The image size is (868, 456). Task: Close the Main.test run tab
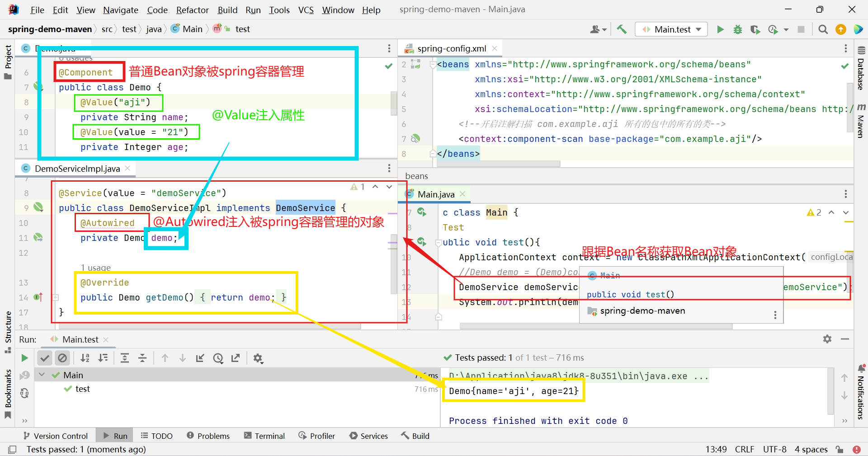click(x=106, y=339)
